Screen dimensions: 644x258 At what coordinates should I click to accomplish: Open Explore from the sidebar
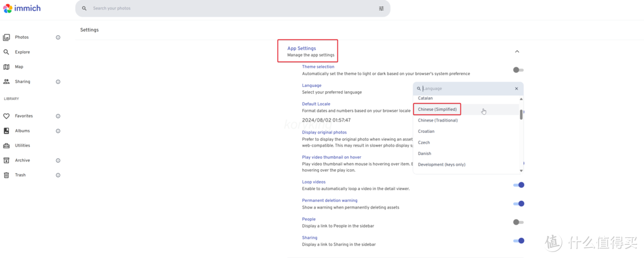(x=22, y=52)
